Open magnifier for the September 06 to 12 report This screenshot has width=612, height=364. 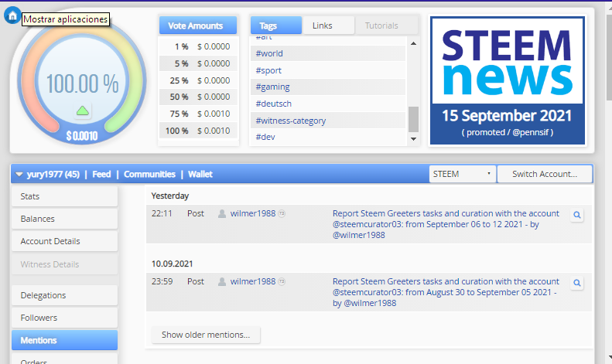tap(577, 215)
